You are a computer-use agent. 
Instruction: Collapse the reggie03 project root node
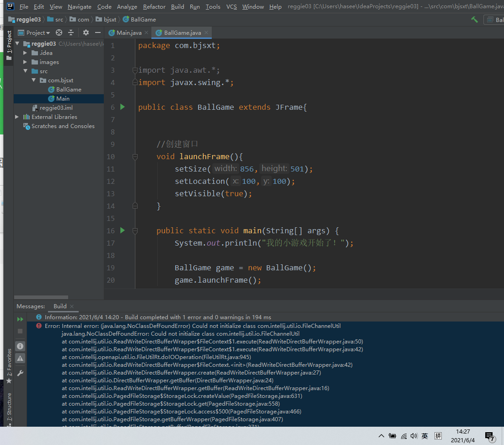[x=17, y=43]
